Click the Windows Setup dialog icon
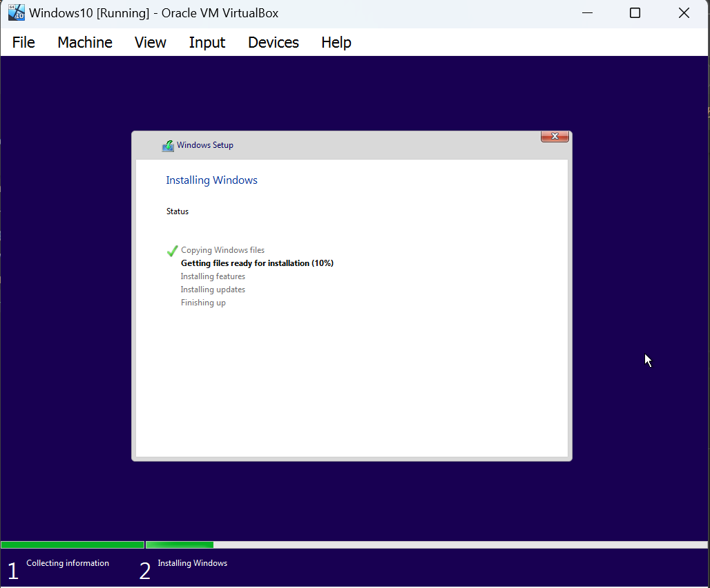 (x=168, y=145)
